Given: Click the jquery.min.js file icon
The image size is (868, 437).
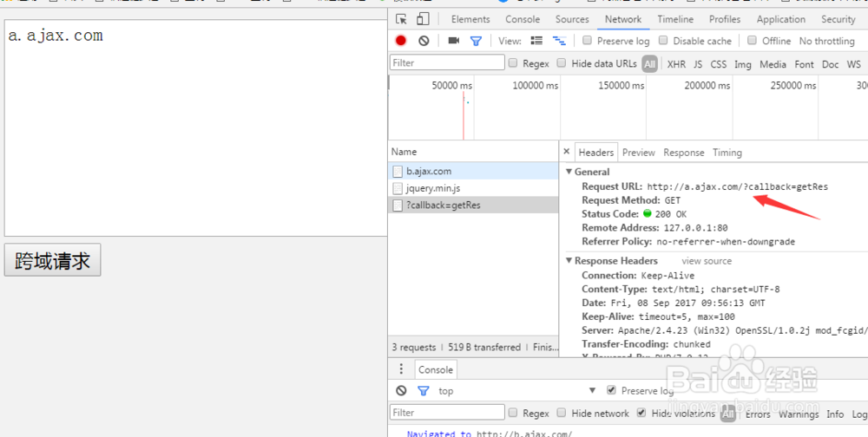Looking at the screenshot, I should [398, 188].
